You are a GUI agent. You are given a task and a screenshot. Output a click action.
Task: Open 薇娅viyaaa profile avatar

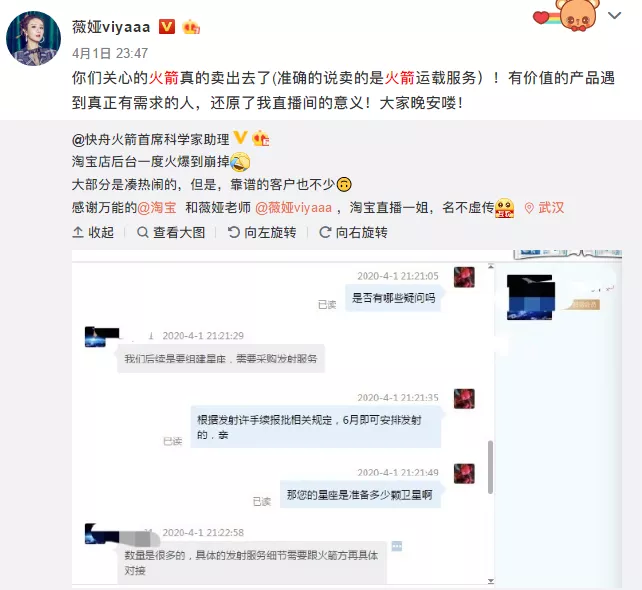(x=33, y=38)
